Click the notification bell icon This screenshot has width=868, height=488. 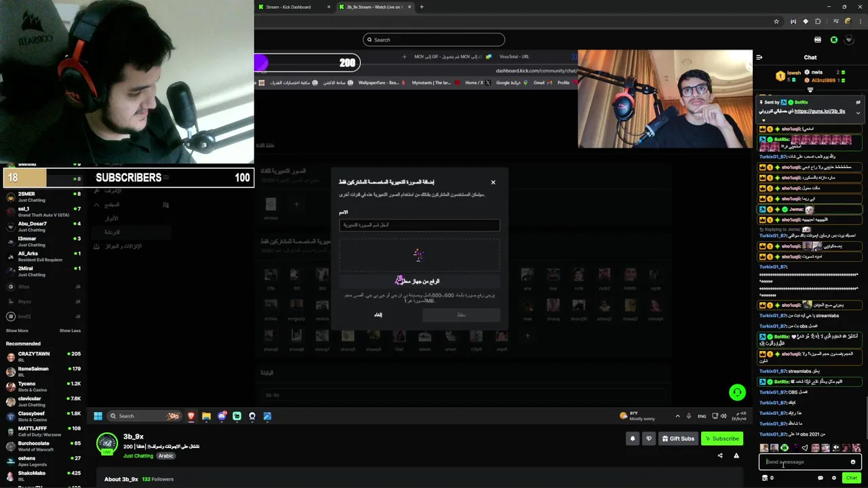point(633,439)
